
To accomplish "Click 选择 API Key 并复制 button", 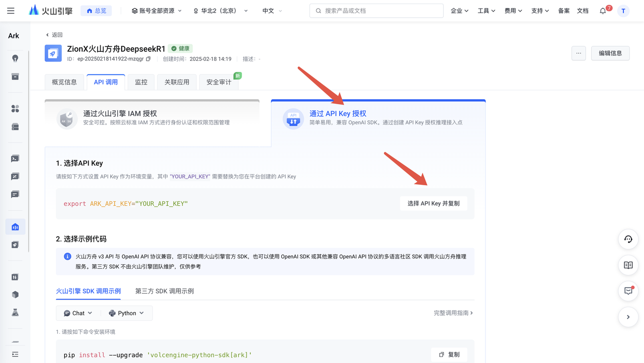I will tap(433, 203).
